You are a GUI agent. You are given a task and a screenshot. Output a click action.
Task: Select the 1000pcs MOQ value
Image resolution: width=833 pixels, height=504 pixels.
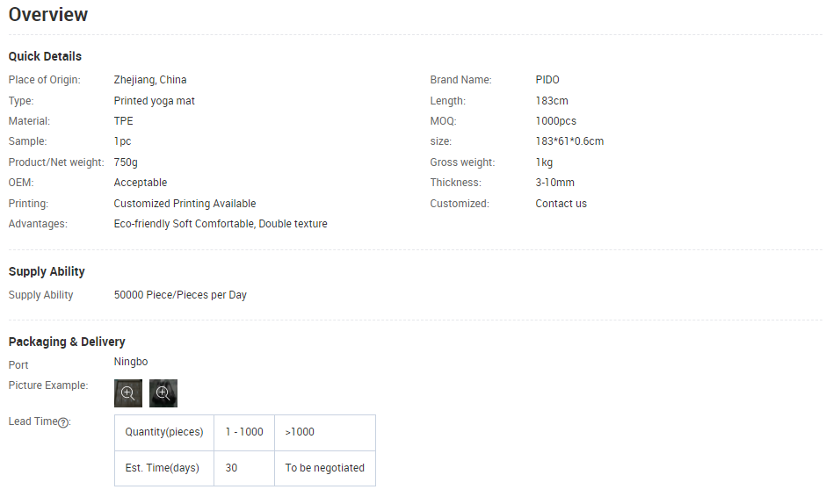tap(555, 121)
